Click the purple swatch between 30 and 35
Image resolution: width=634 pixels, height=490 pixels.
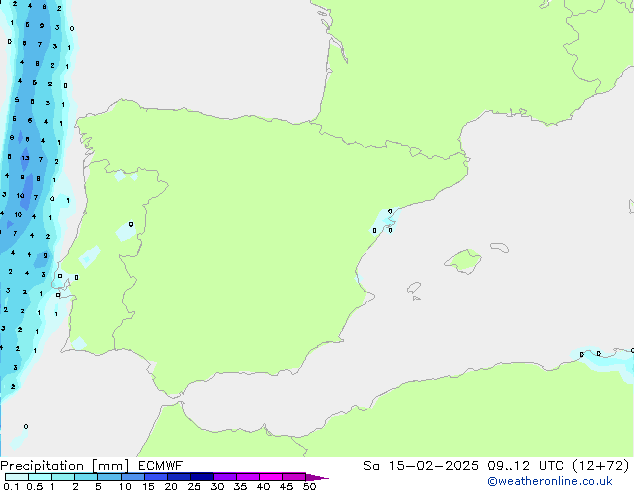pyautogui.click(x=224, y=477)
